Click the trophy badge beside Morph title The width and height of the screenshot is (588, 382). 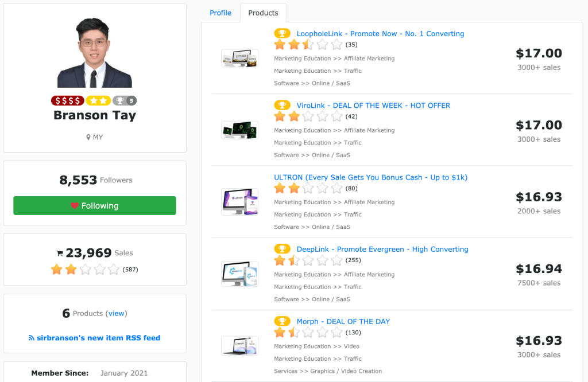click(282, 321)
